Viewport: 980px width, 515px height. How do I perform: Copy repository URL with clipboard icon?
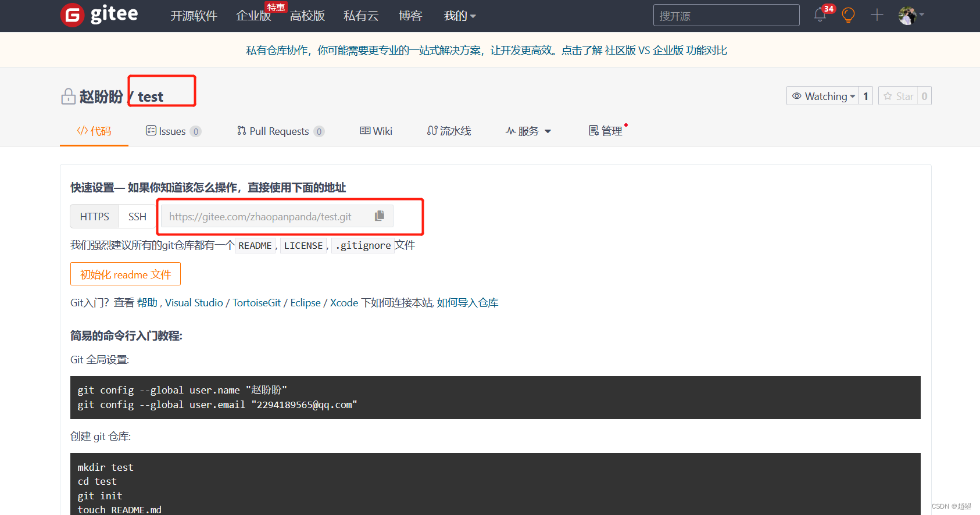click(x=380, y=216)
